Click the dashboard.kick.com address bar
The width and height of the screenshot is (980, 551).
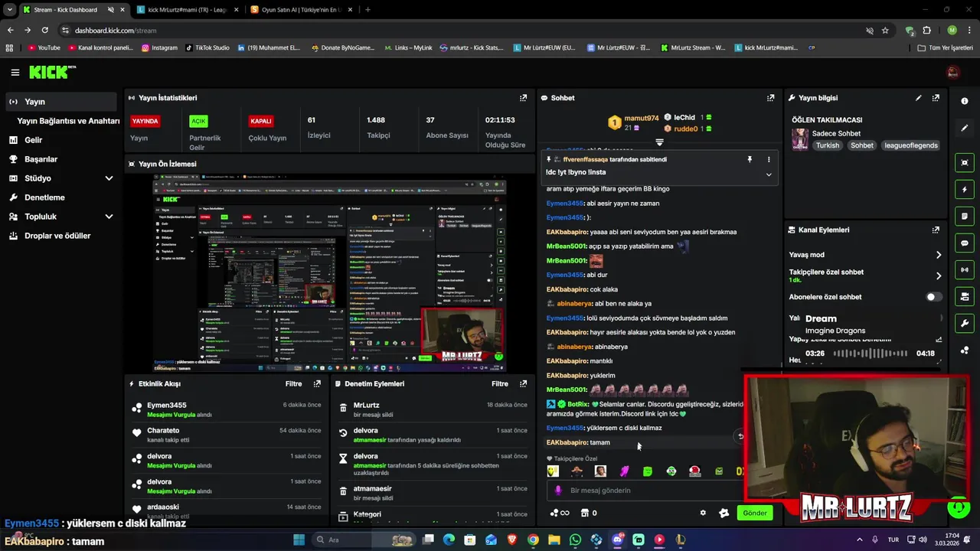coord(459,31)
